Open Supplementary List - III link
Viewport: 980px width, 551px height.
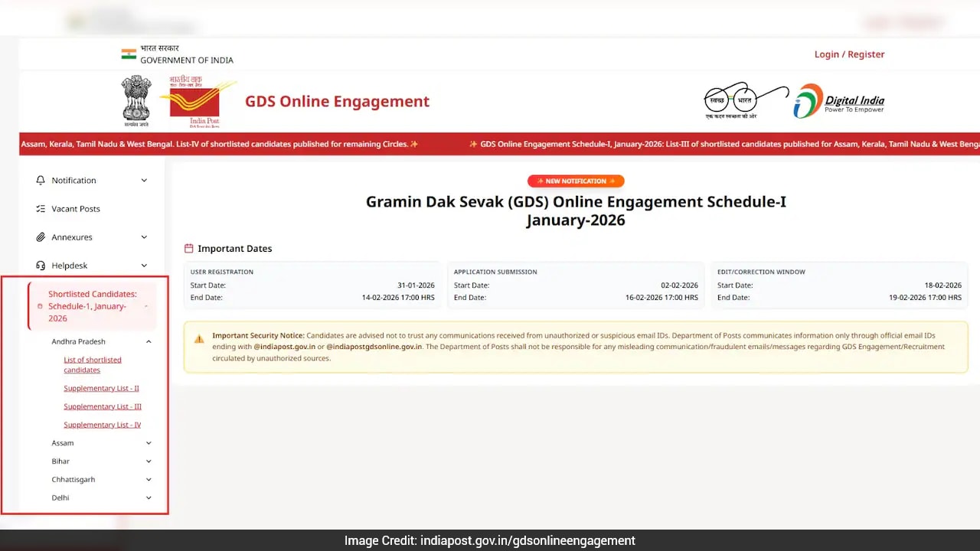[x=103, y=407]
